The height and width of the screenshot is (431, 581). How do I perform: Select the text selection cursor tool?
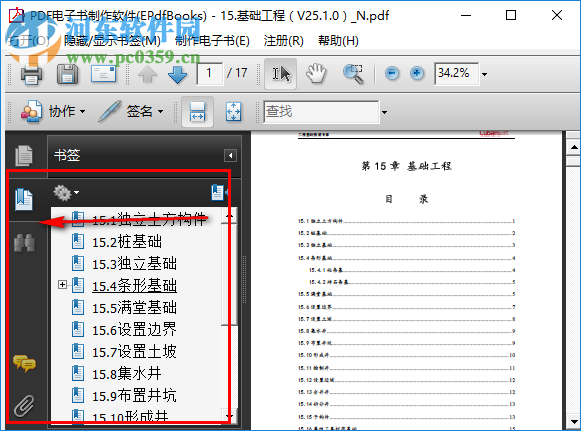click(x=280, y=73)
